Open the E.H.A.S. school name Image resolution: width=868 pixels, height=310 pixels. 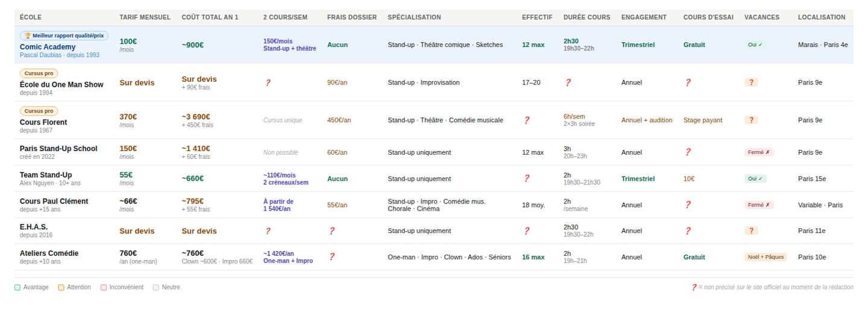coord(34,227)
